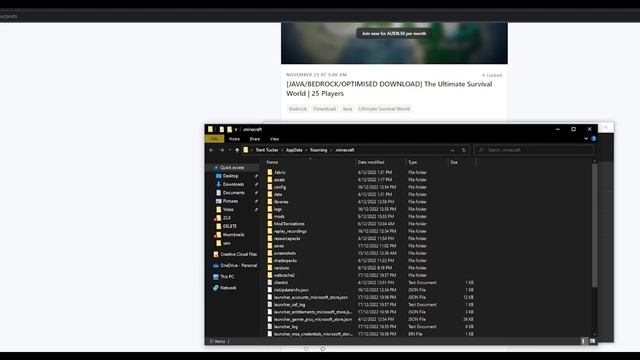Select the webcache2 folder icon
The image size is (640, 360).
(270, 275)
